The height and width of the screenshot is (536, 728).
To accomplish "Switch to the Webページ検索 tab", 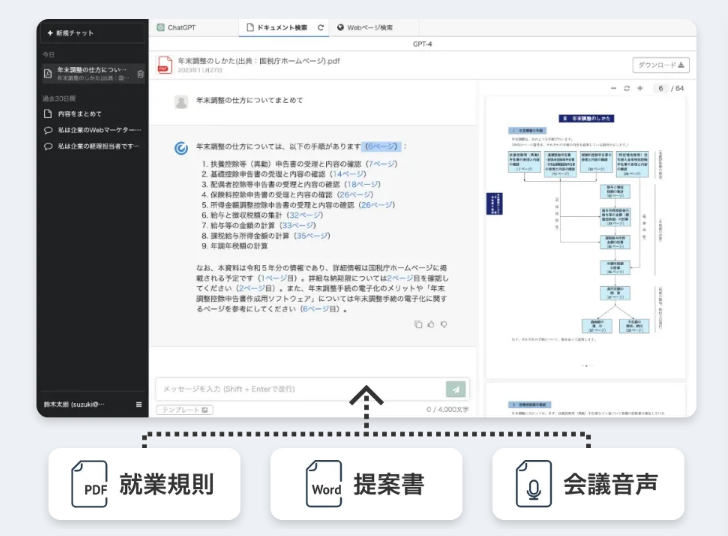I will tap(365, 27).
